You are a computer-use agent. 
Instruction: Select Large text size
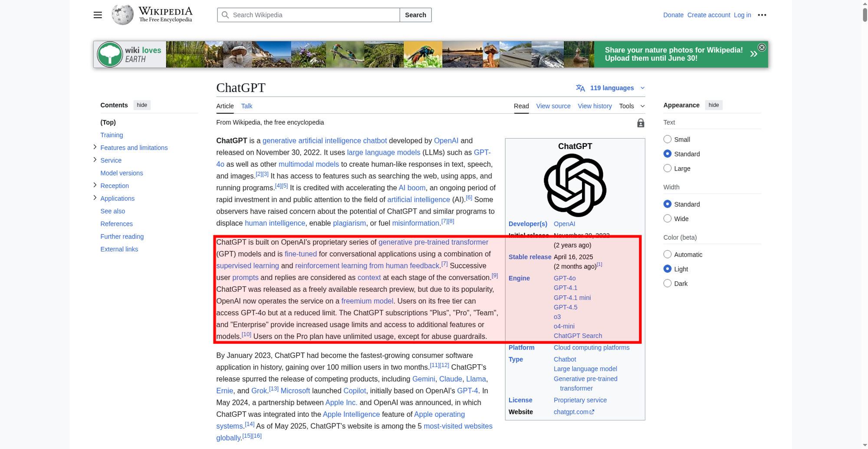pos(667,168)
